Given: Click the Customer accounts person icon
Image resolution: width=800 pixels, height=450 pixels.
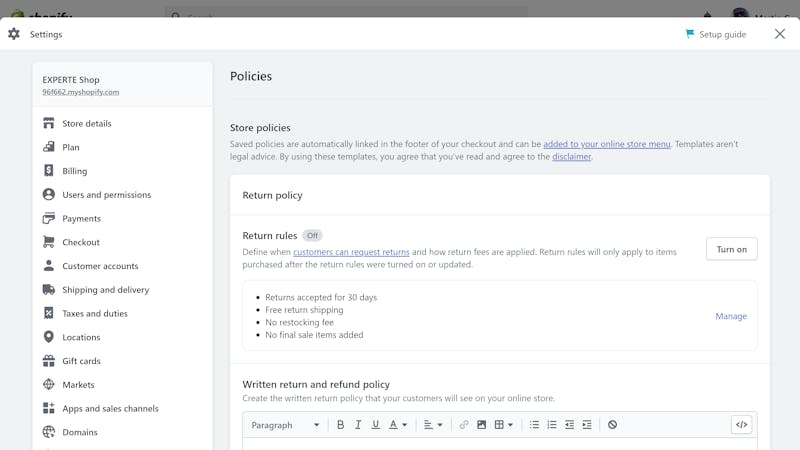Looking at the screenshot, I should (48, 266).
